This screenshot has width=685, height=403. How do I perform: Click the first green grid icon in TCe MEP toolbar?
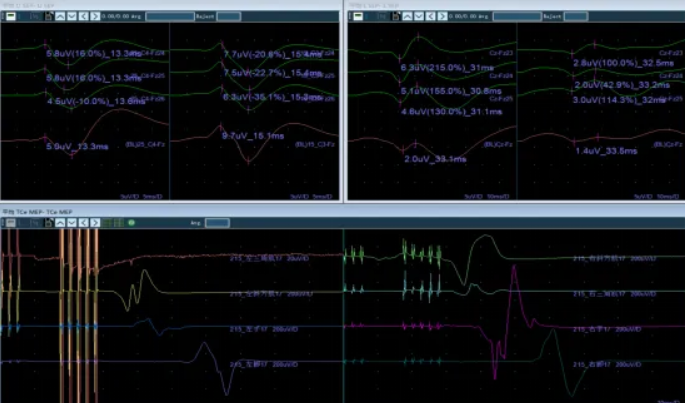point(107,222)
